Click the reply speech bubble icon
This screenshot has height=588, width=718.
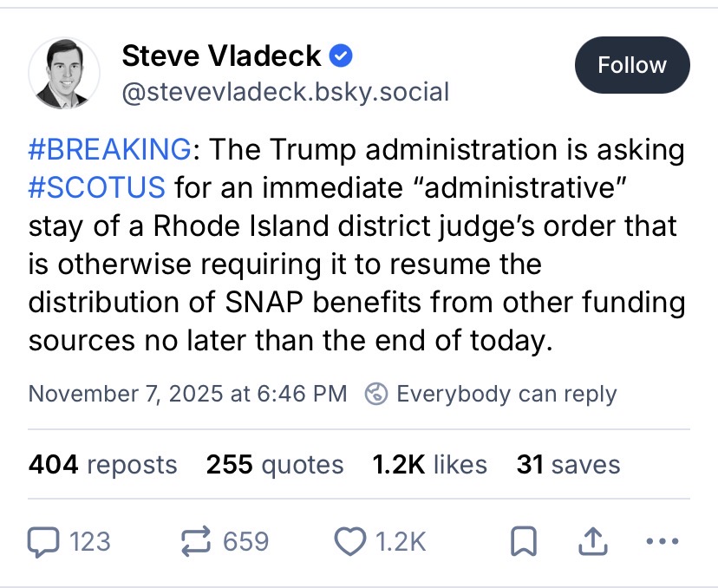coord(42,542)
